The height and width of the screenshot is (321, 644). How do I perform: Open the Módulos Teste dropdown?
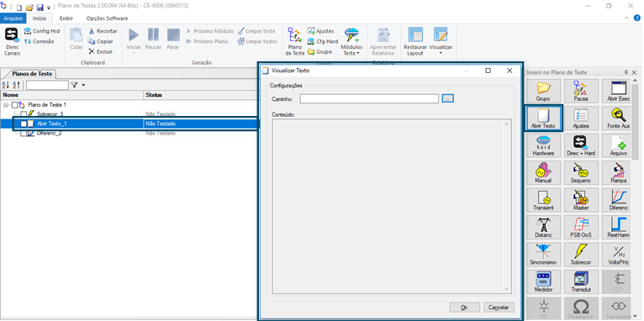tap(351, 41)
